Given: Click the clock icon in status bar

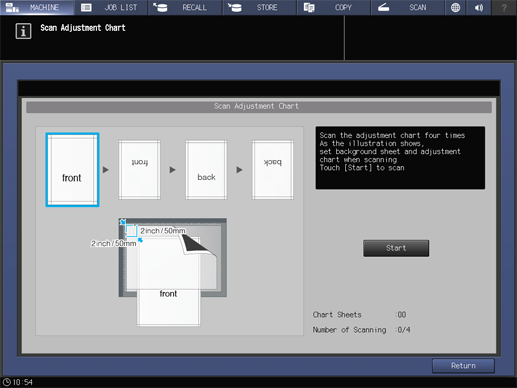Looking at the screenshot, I should [7, 382].
